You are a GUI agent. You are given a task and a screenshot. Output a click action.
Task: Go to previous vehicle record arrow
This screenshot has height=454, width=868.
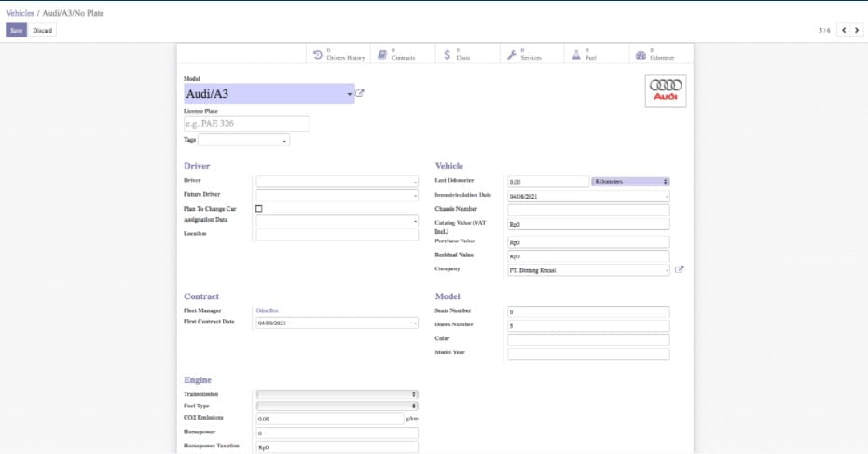pyautogui.click(x=844, y=30)
